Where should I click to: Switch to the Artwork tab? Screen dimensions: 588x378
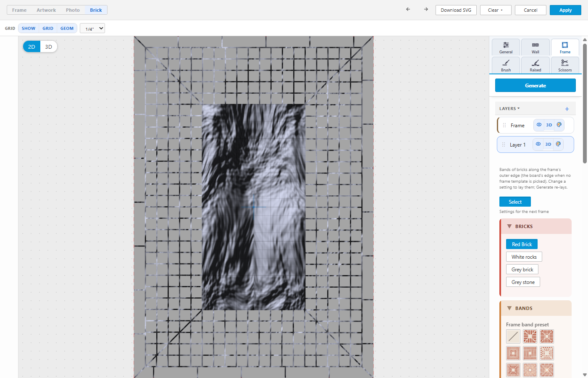tap(46, 10)
